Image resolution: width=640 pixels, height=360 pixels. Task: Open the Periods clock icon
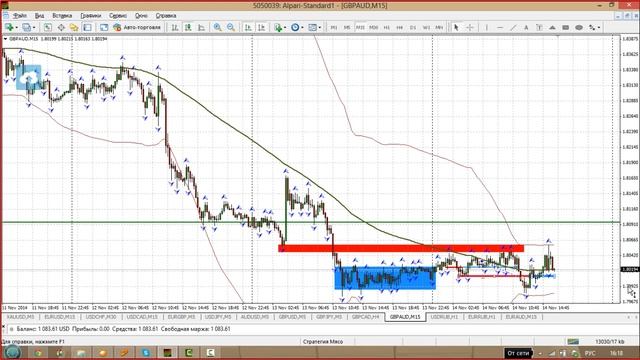[295, 27]
